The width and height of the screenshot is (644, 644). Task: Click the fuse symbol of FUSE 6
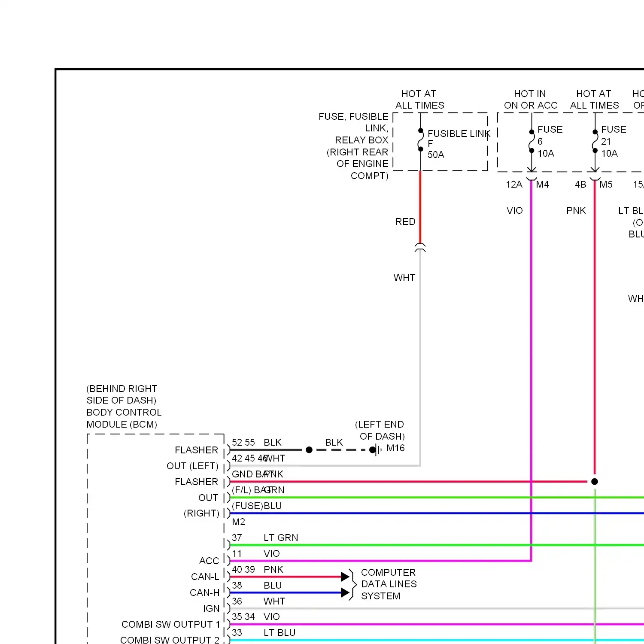tap(532, 141)
